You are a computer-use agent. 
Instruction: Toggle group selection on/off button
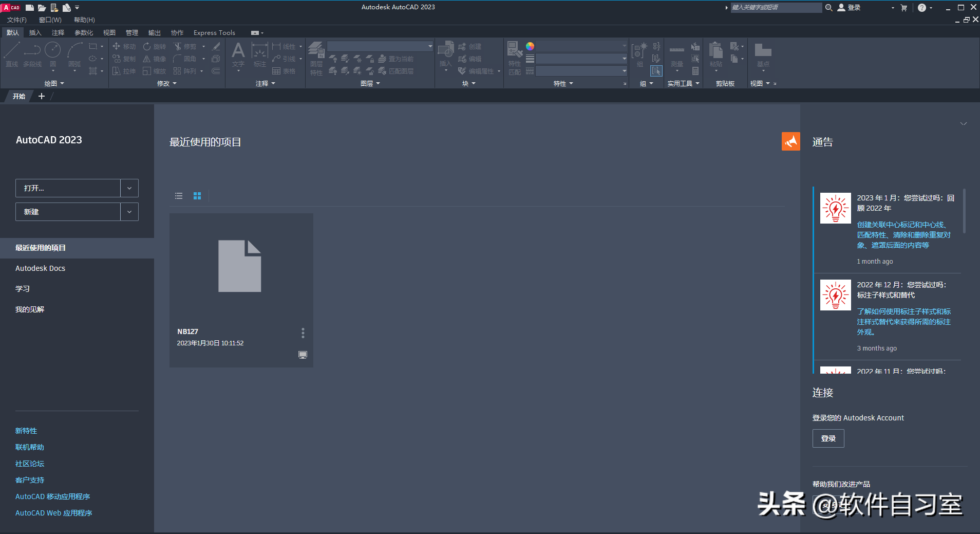tap(656, 71)
